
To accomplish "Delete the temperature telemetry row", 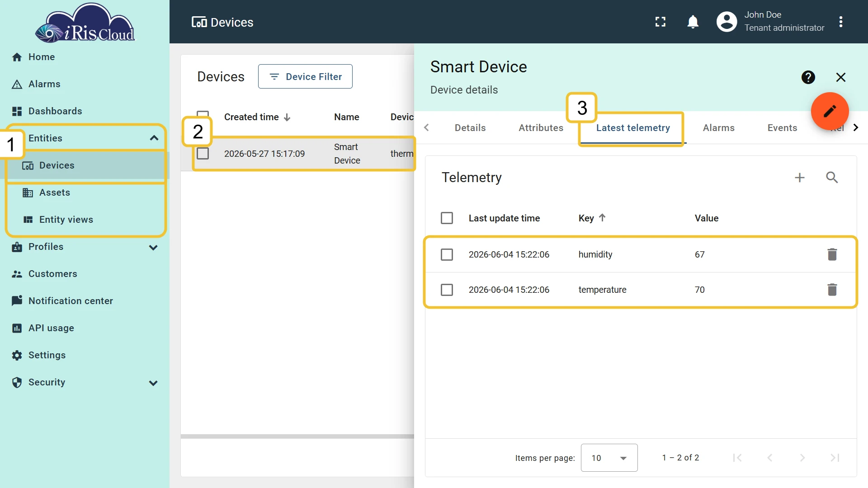I will [x=832, y=290].
